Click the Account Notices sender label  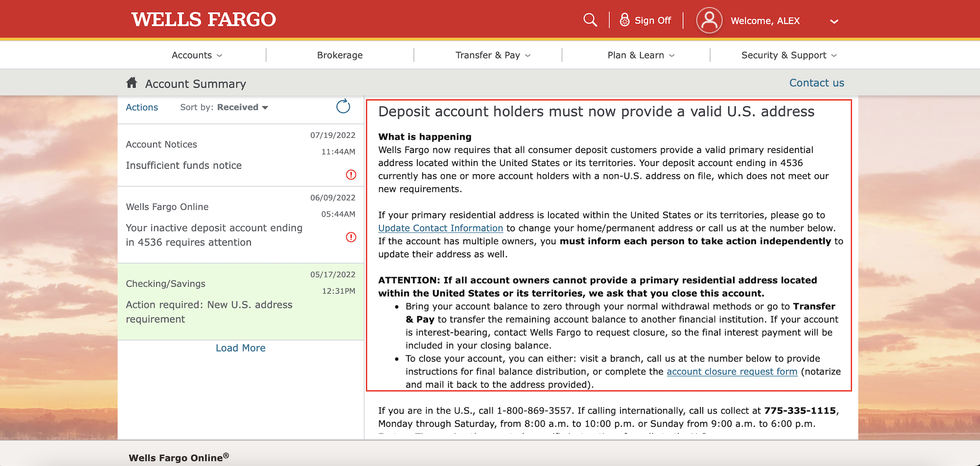161,145
